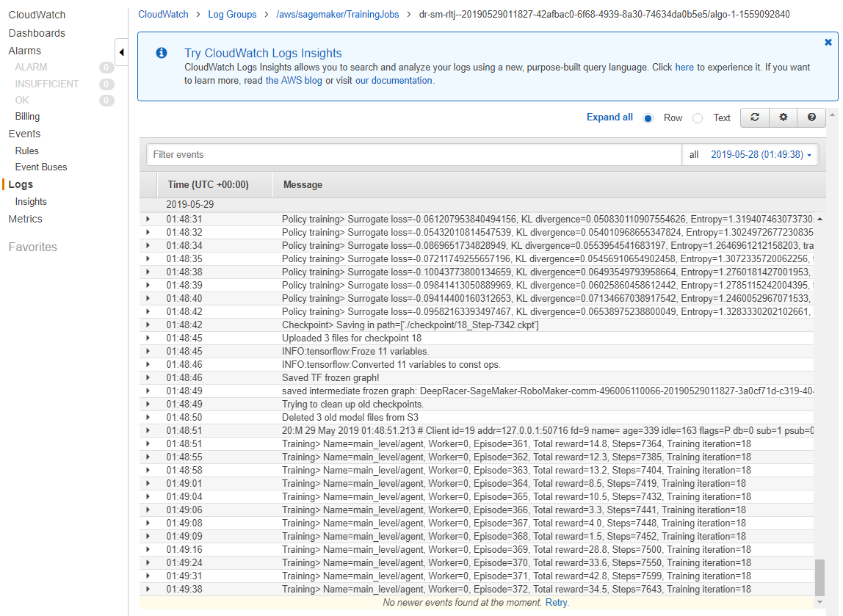This screenshot has height=616, width=843.
Task: Click the blue info icon in banner
Action: [x=162, y=53]
